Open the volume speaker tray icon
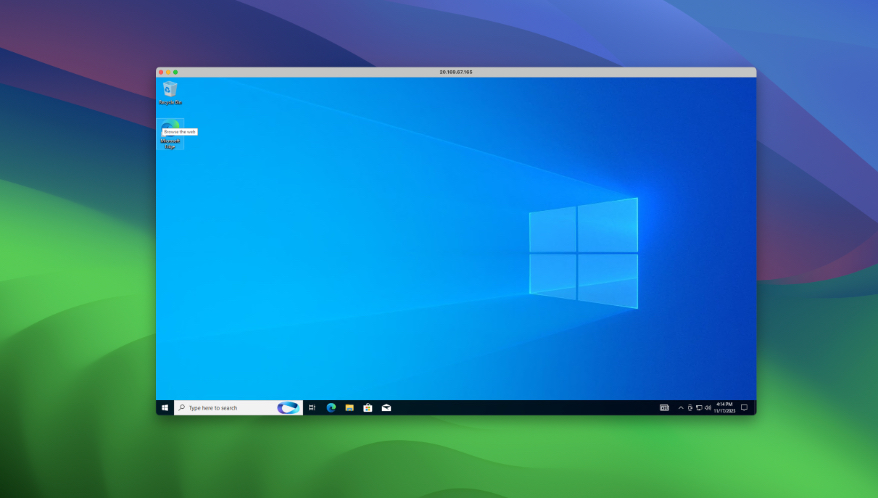The height and width of the screenshot is (498, 878). (x=708, y=408)
